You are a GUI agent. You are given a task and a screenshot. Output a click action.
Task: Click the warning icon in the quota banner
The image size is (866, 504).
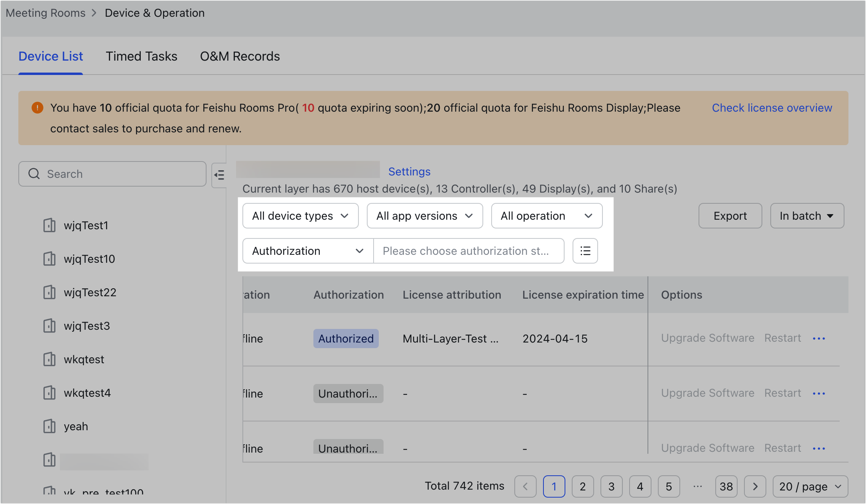point(37,108)
